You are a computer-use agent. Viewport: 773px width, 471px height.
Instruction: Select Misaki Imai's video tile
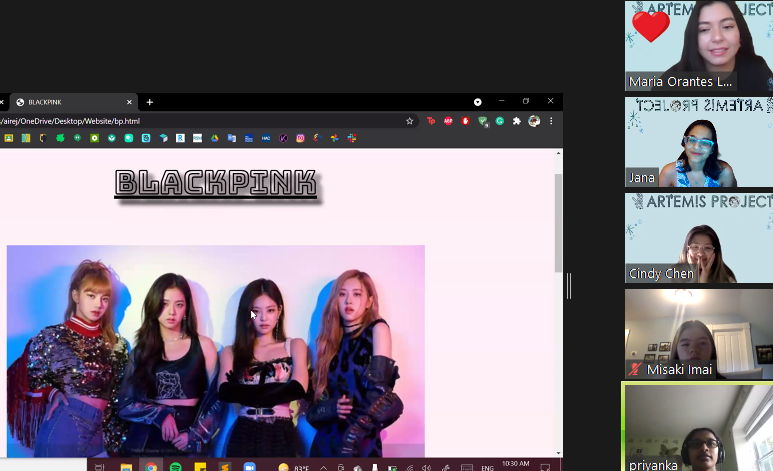699,334
